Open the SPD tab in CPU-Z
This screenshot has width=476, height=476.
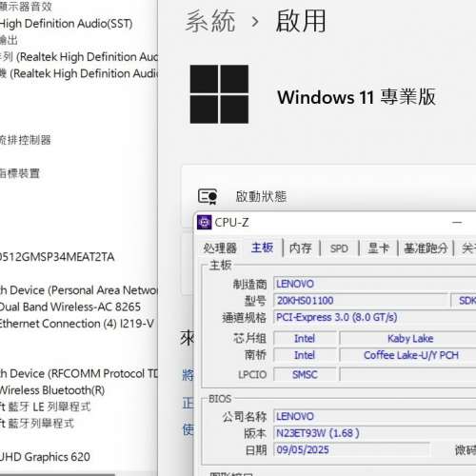click(339, 248)
